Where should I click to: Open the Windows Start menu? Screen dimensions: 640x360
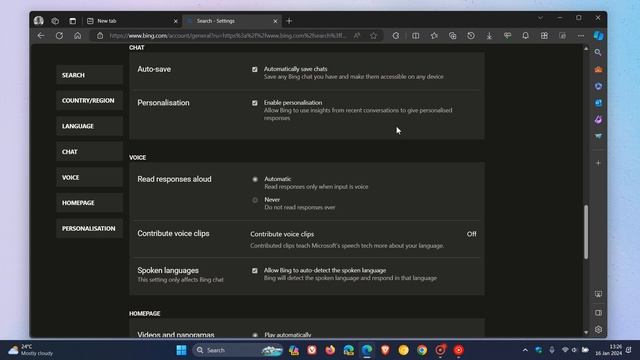tap(182, 350)
